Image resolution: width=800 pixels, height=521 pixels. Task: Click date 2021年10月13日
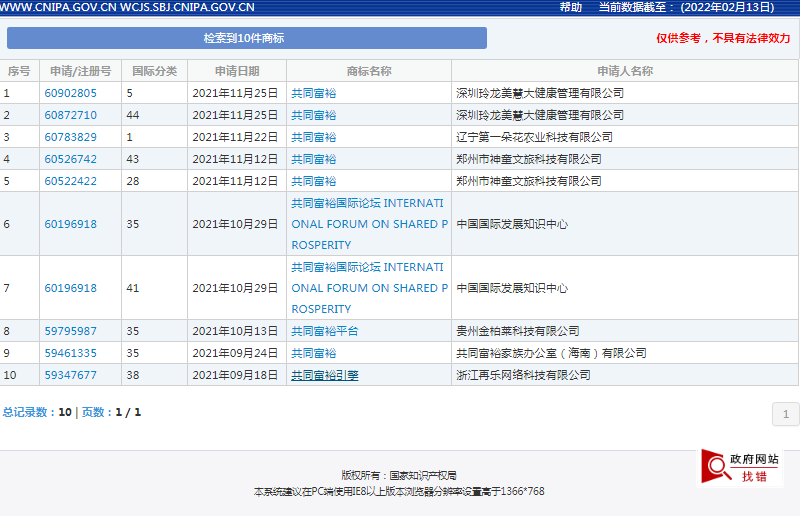(x=235, y=331)
